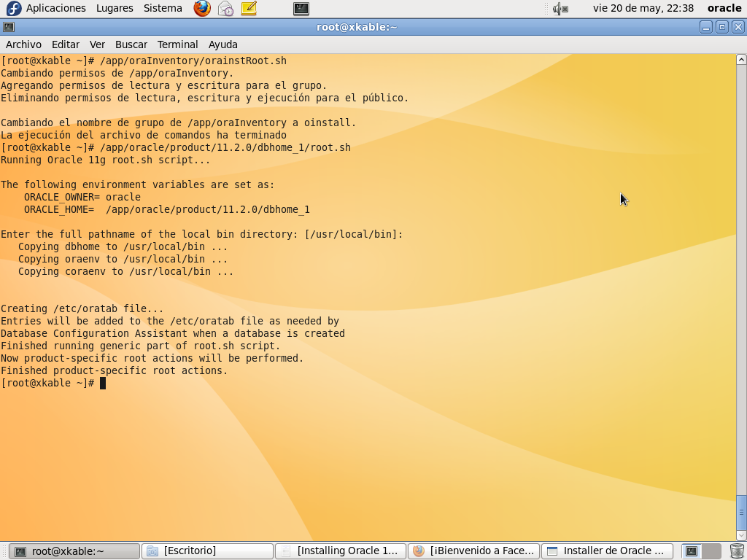747x560 pixels.
Task: Close the root@xkable terminal window
Action: (738, 27)
